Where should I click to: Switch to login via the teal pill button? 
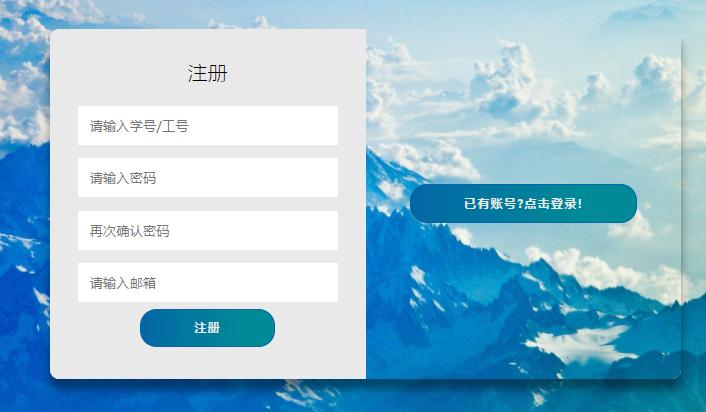click(x=523, y=204)
